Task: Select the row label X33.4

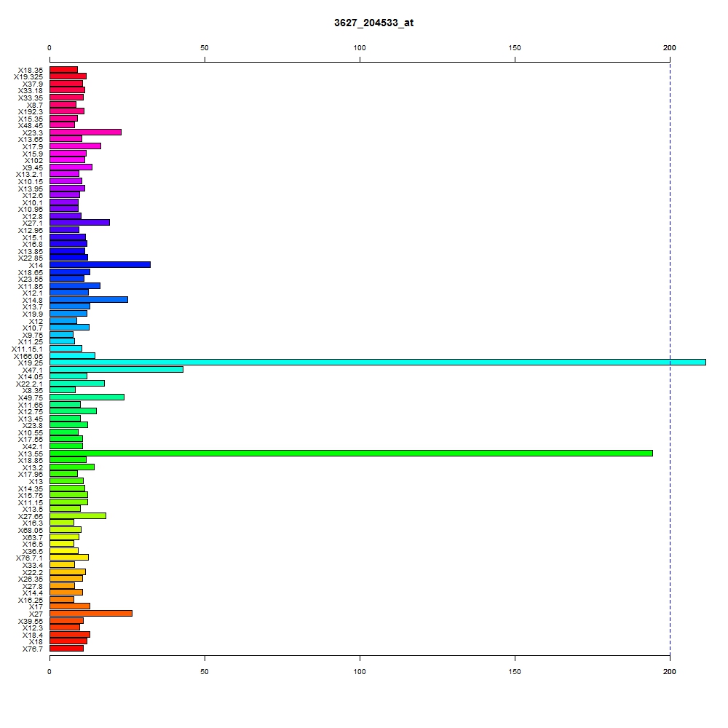Action: (33, 565)
